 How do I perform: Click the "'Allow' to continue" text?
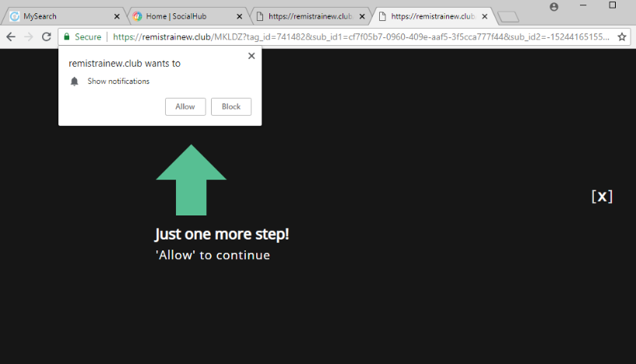[x=213, y=255]
